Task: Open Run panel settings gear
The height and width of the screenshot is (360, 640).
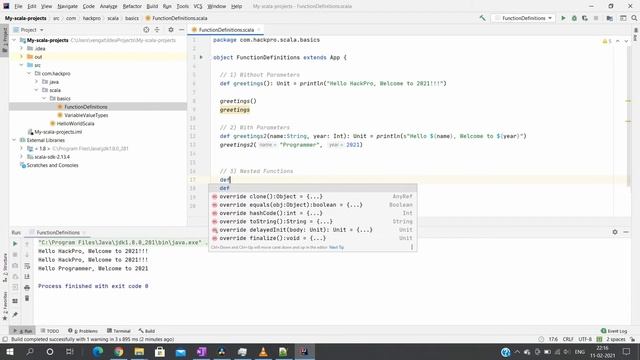Action: [615, 232]
